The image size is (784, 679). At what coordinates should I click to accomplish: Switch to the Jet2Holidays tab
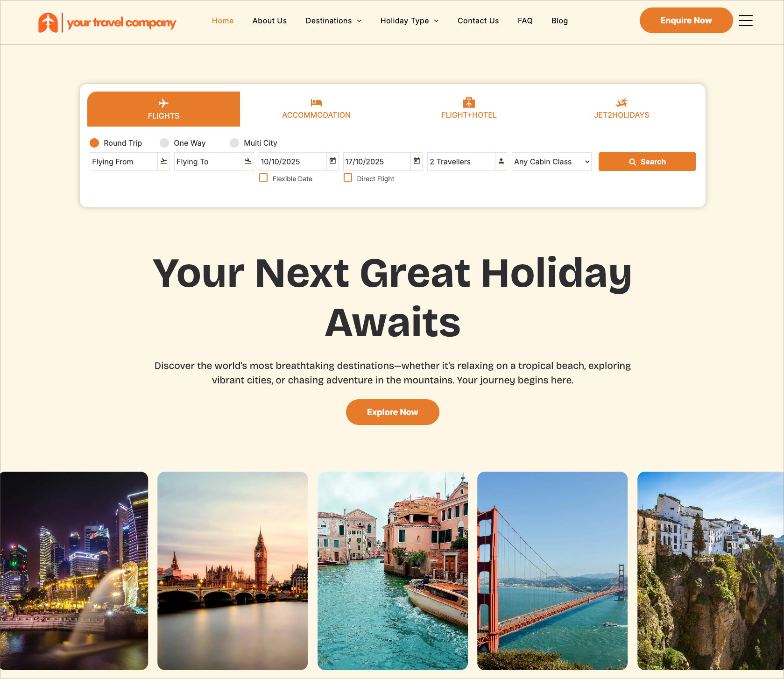[x=622, y=109]
